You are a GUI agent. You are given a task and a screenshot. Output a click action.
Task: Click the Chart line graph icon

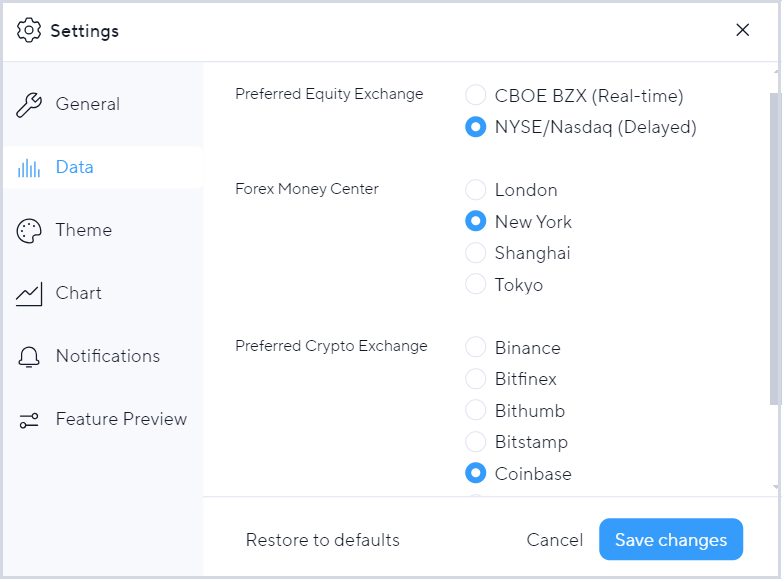click(28, 294)
